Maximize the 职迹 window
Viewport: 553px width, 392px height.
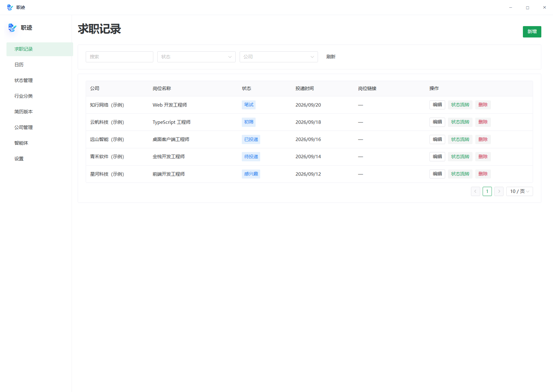pyautogui.click(x=528, y=7)
